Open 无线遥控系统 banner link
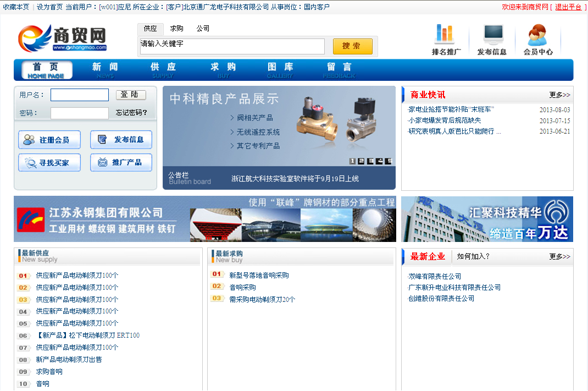Screen dimensions: 588x391 tap(258, 132)
